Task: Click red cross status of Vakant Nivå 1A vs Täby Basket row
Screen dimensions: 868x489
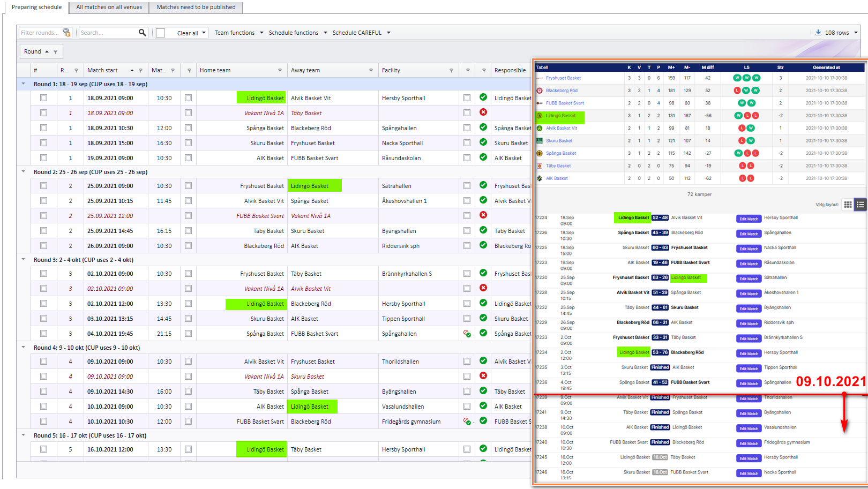Action: [x=483, y=112]
